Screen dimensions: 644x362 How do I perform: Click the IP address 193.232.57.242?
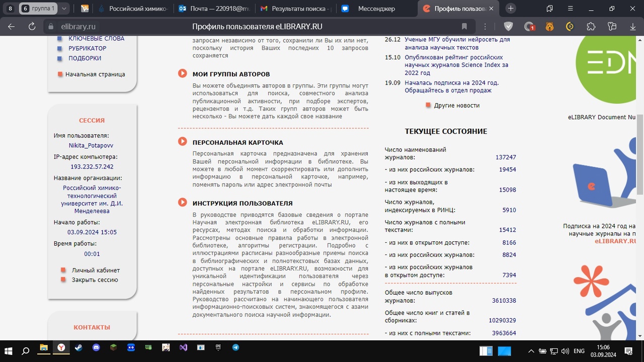[x=92, y=166]
